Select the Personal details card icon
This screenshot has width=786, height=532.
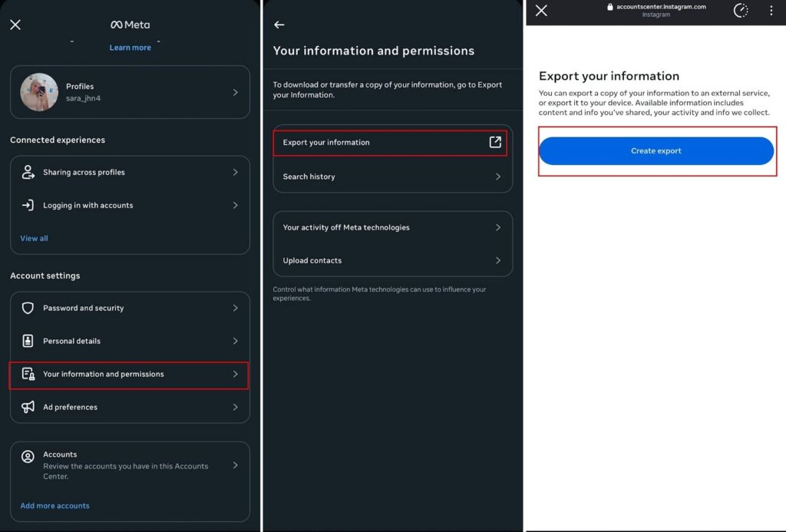pyautogui.click(x=27, y=341)
